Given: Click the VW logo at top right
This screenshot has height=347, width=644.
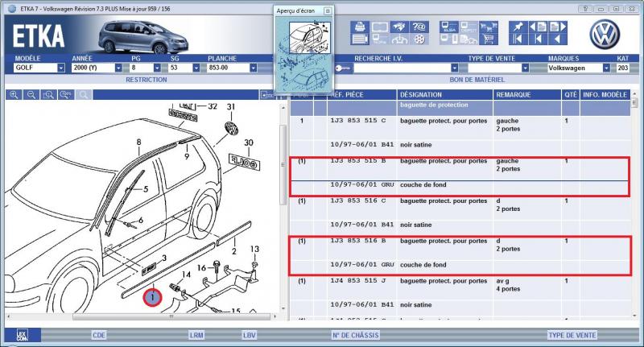Looking at the screenshot, I should (605, 35).
